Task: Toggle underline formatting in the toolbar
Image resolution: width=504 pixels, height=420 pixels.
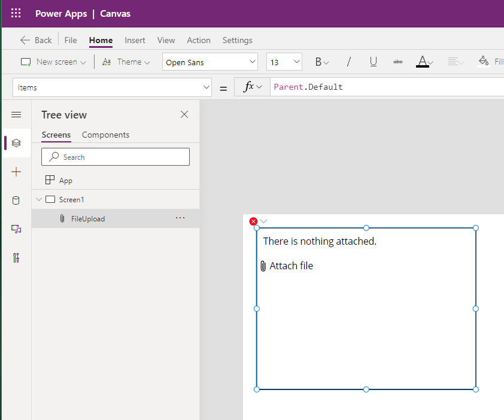Action: pos(373,62)
